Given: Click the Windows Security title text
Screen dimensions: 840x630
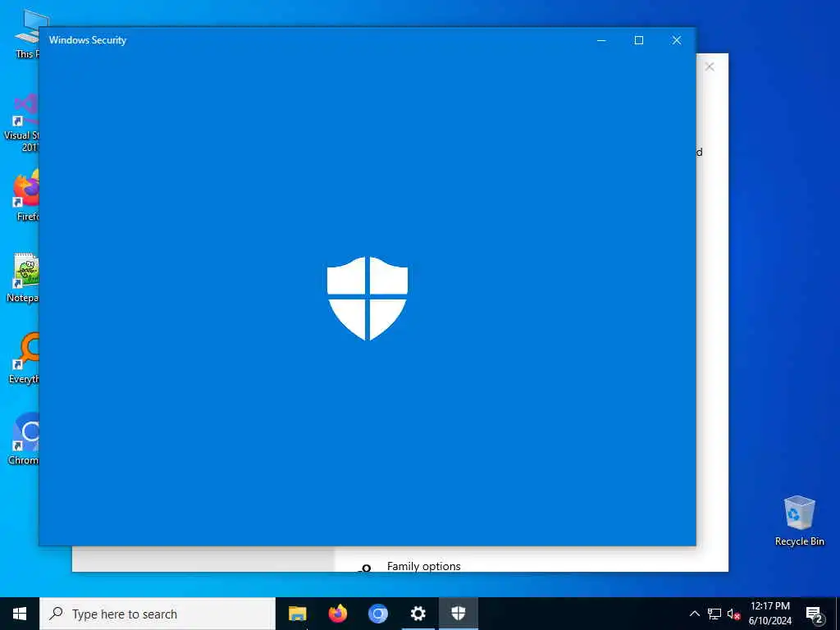Looking at the screenshot, I should [x=88, y=40].
